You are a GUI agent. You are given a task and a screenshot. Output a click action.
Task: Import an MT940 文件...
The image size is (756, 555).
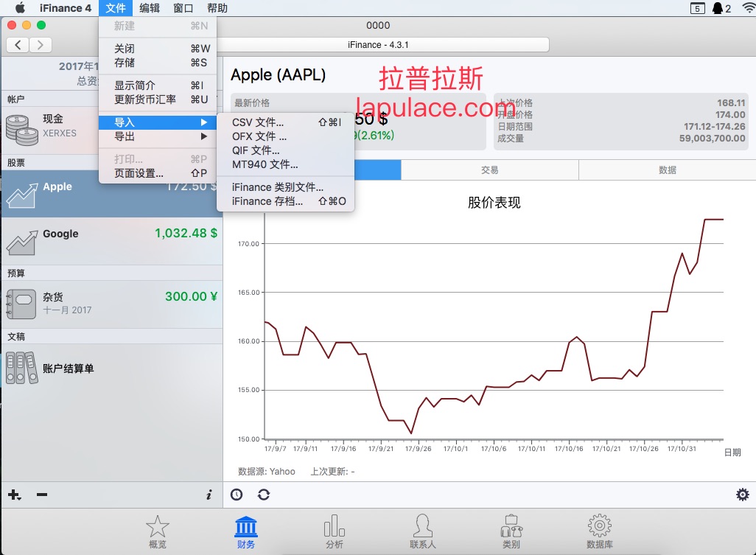click(x=285, y=164)
